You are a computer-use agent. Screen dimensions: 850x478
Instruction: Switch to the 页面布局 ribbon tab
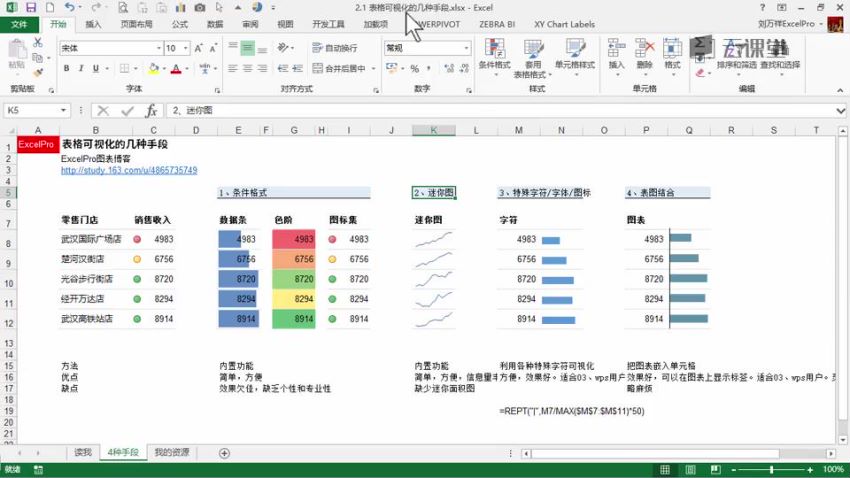click(x=136, y=24)
